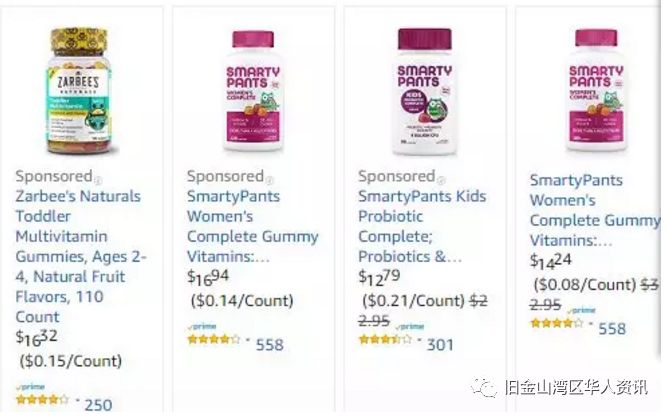
Task: Open the rating dropdown arrow on the $14.24 SmartyPants listing
Action: pyautogui.click(x=591, y=324)
